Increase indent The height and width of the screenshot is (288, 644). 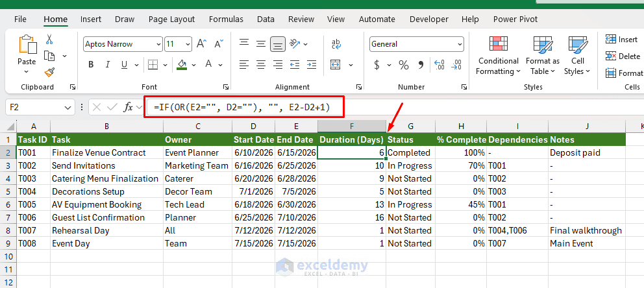point(312,64)
